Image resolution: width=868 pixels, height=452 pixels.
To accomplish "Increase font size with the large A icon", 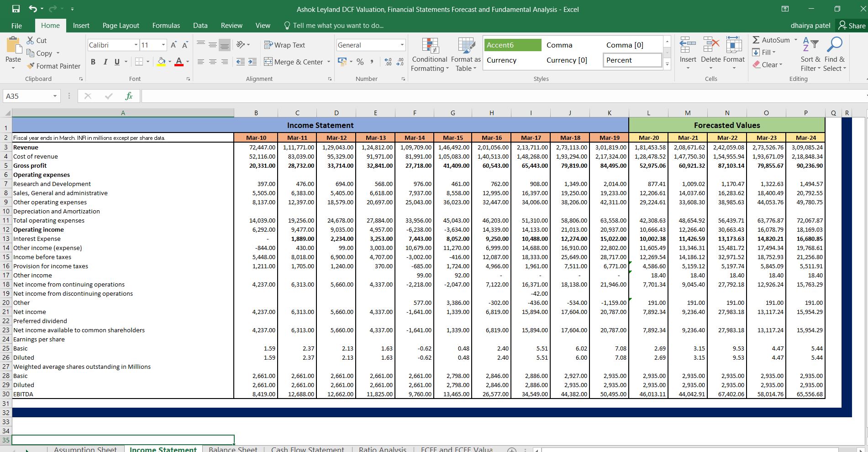I will click(174, 45).
